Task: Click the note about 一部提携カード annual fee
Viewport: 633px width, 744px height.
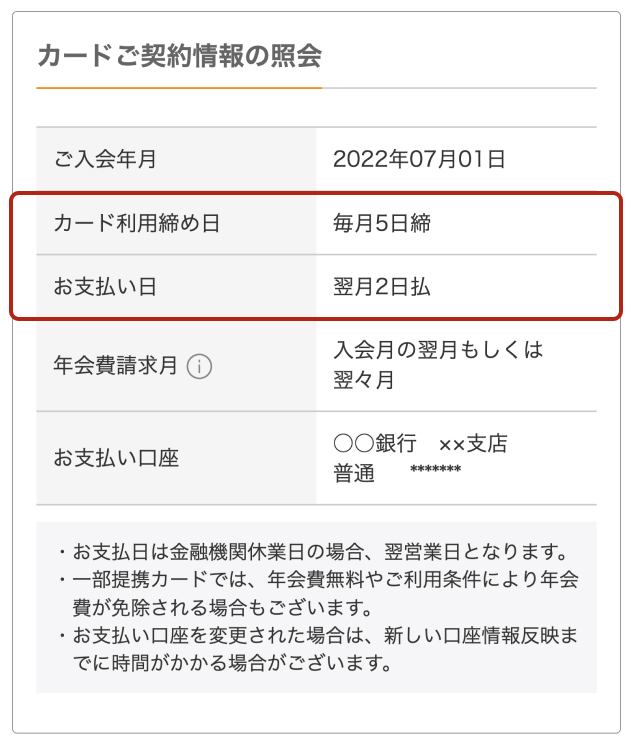Action: (x=320, y=592)
